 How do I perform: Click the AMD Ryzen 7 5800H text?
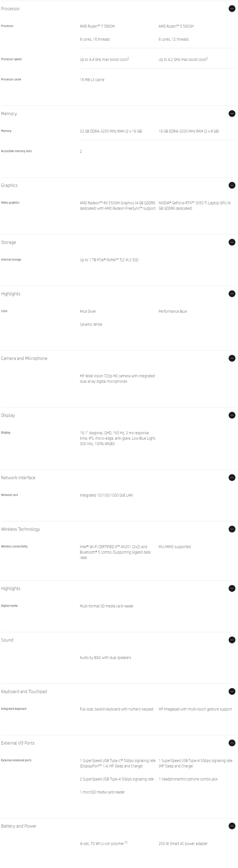click(x=97, y=26)
